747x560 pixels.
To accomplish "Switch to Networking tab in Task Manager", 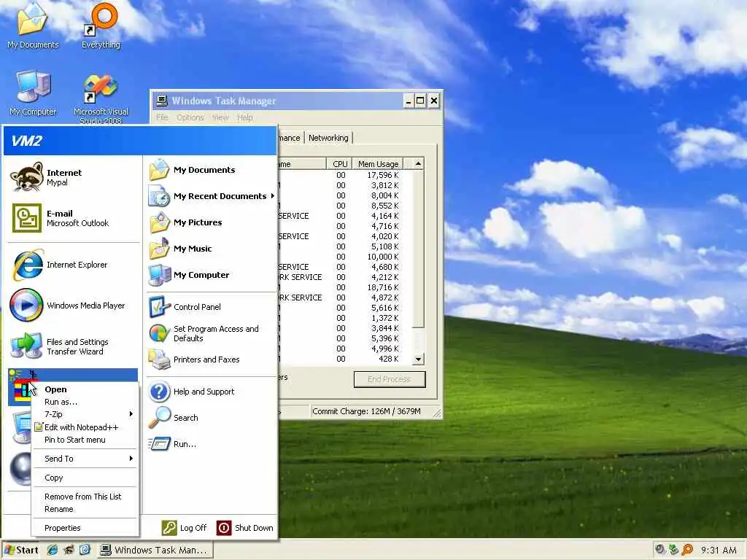I will [328, 138].
